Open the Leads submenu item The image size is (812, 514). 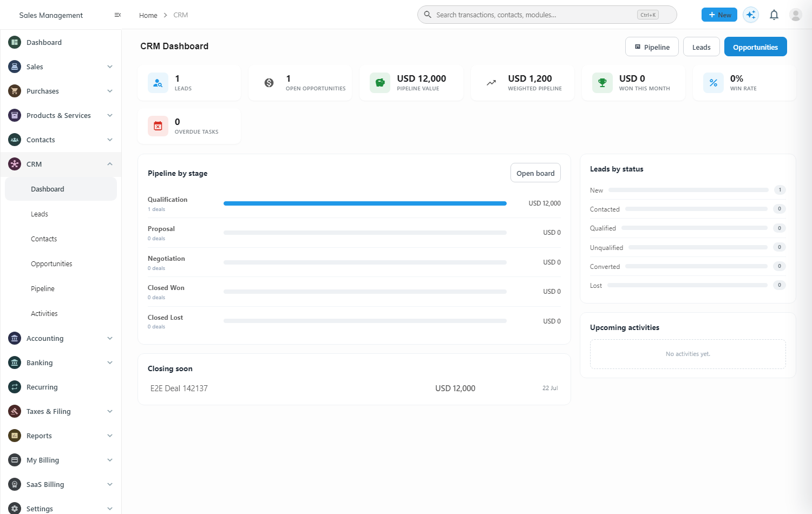pos(61,214)
